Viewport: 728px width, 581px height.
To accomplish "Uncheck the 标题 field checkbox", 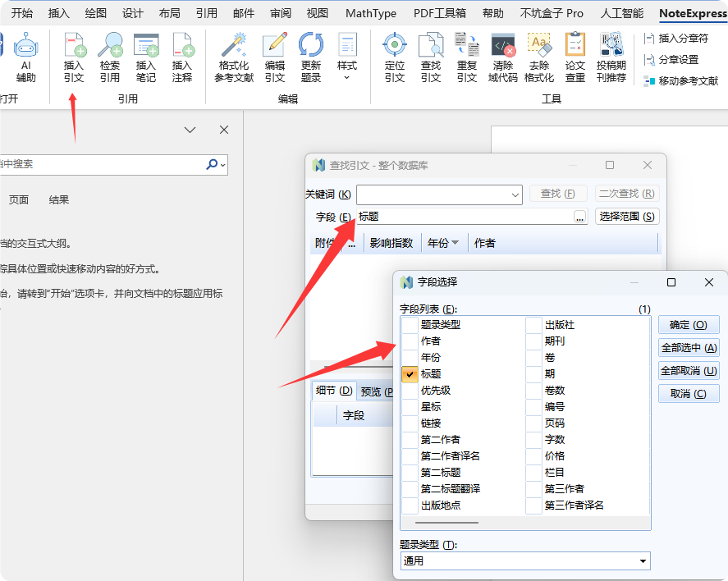I will 408,373.
